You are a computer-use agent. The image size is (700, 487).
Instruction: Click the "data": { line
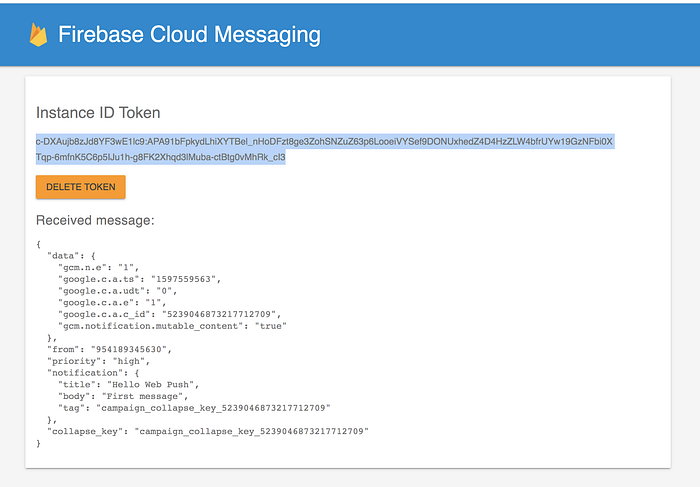click(x=71, y=256)
